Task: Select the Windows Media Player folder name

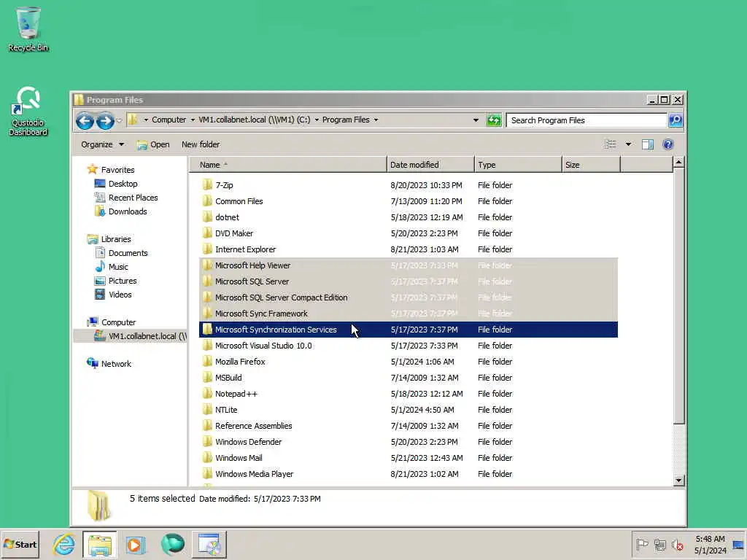Action: click(x=254, y=474)
